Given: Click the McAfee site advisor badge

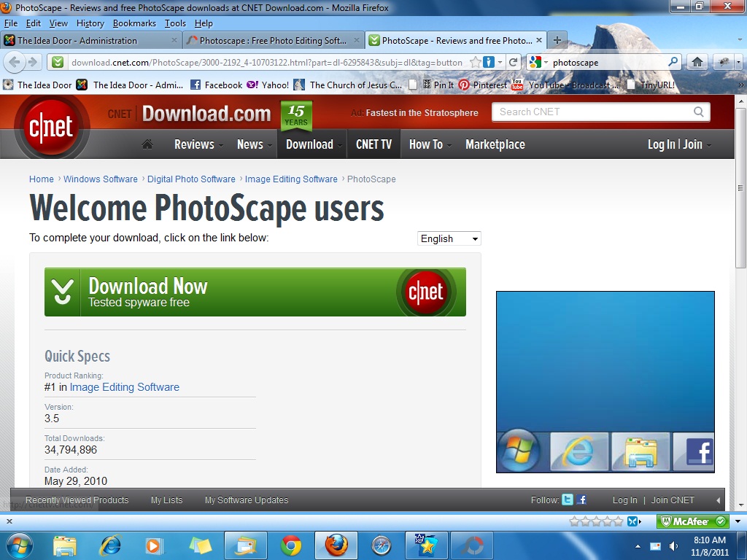Looking at the screenshot, I should click(693, 521).
